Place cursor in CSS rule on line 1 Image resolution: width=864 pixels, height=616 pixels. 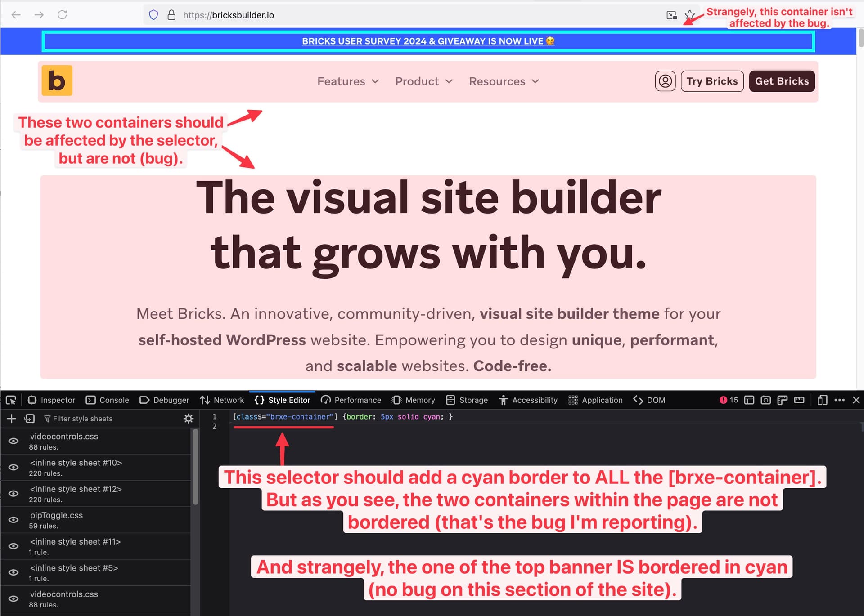tap(342, 417)
